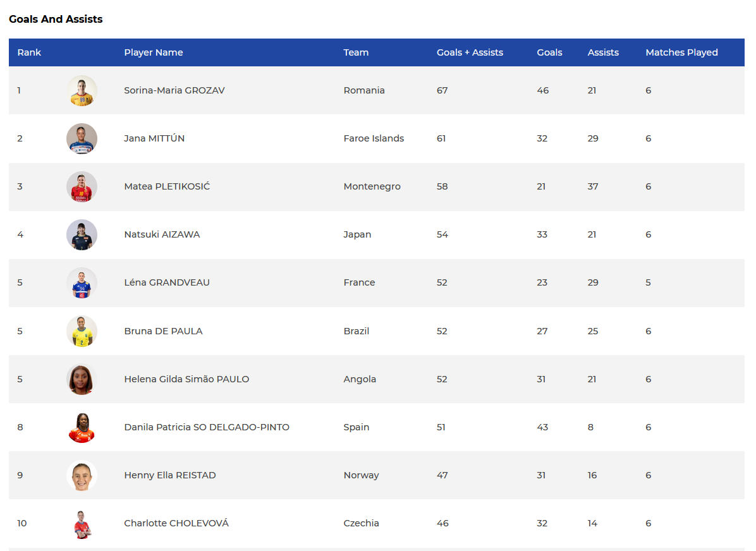Image resolution: width=756 pixels, height=551 pixels.
Task: Select Léna Grandveau's player photo
Action: (x=82, y=282)
